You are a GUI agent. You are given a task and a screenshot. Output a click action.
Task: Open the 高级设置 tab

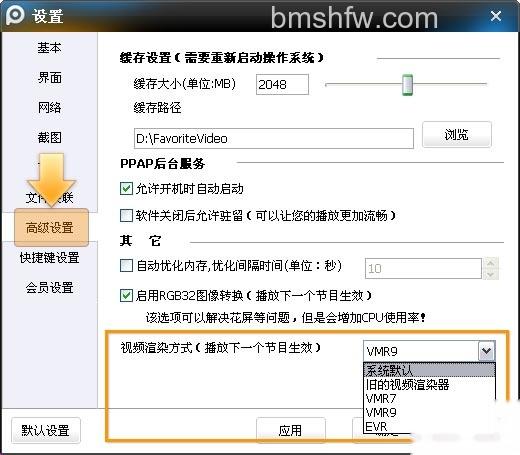pyautogui.click(x=51, y=228)
